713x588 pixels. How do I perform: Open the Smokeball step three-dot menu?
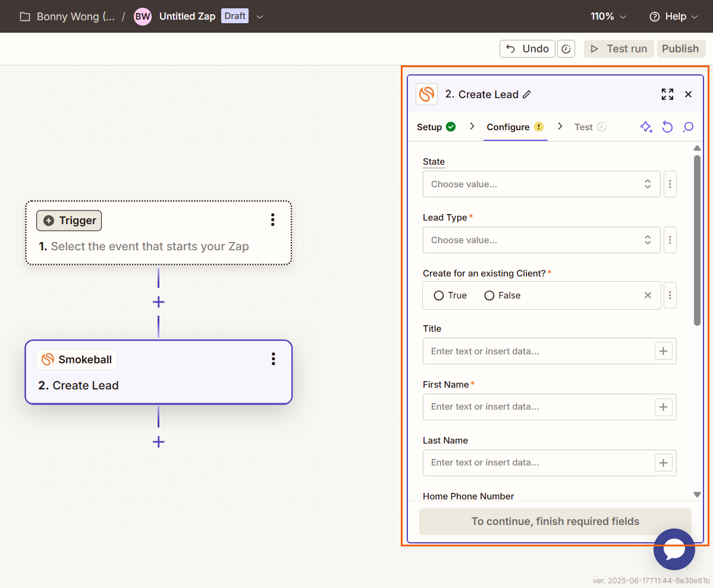pos(273,359)
